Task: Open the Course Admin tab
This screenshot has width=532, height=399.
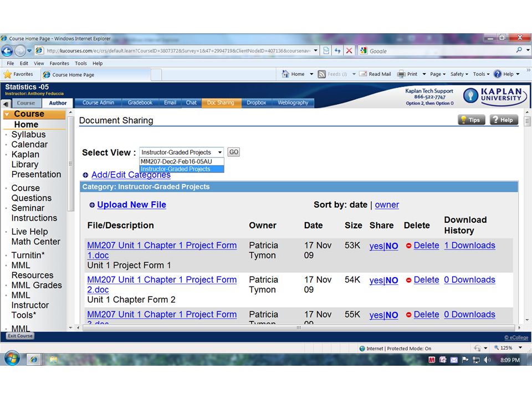Action: pos(99,103)
